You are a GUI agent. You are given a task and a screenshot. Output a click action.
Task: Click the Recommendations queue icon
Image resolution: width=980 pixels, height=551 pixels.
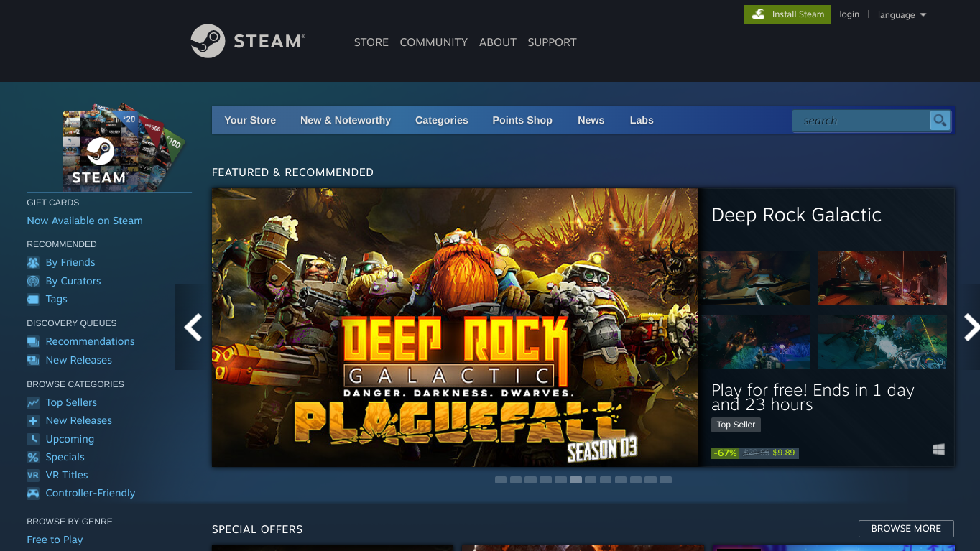(x=33, y=341)
